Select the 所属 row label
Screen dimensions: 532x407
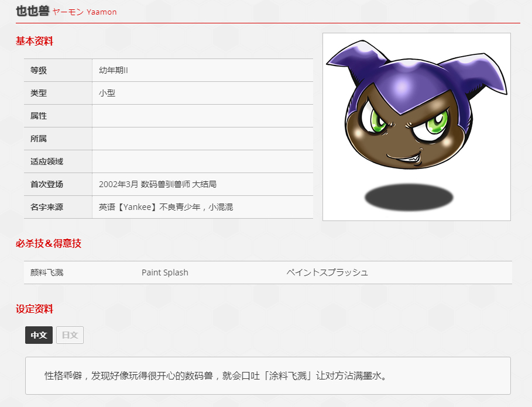[39, 139]
